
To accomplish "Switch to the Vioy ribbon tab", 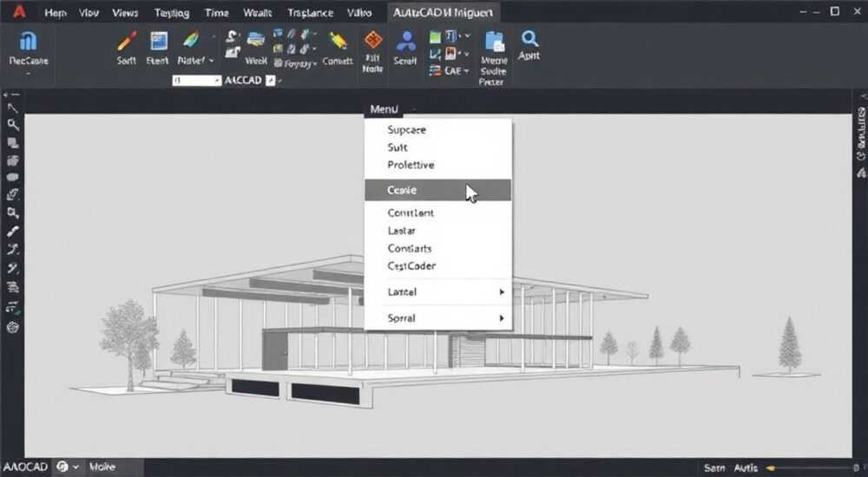I will [89, 13].
